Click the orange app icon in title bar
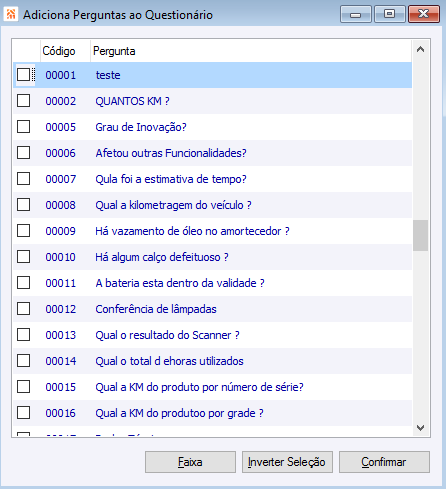 tap(11, 14)
